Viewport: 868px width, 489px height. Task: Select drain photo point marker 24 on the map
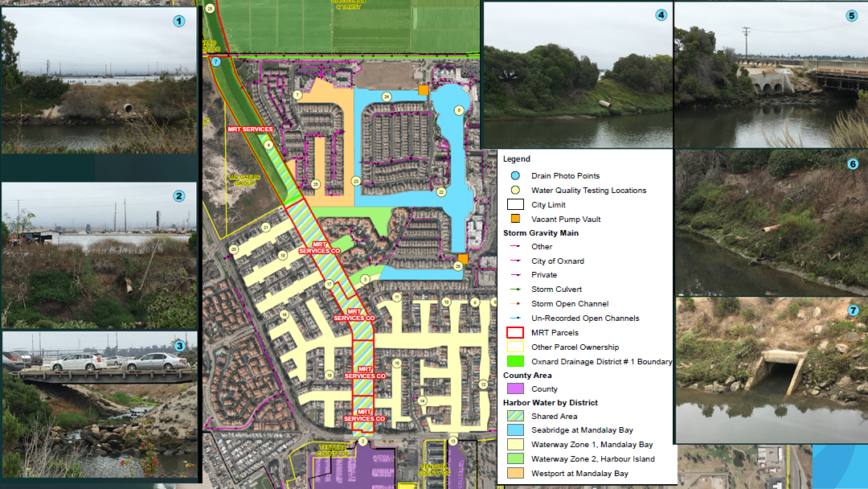pos(387,95)
